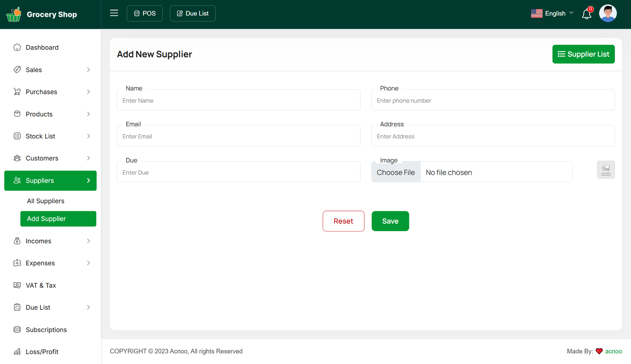Select All Suppliers submenu item
This screenshot has width=631, height=364.
(46, 201)
